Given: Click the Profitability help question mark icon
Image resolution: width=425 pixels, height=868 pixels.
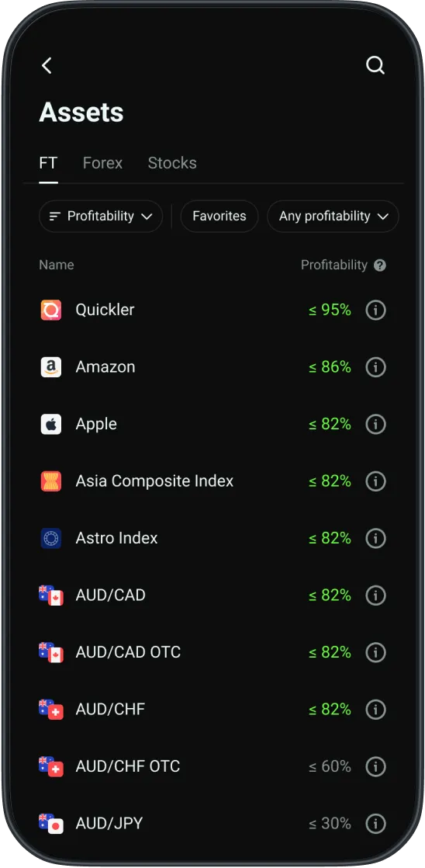Looking at the screenshot, I should 380,266.
